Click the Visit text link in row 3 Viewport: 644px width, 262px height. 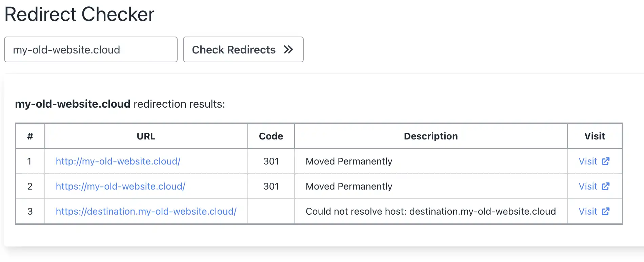click(588, 211)
